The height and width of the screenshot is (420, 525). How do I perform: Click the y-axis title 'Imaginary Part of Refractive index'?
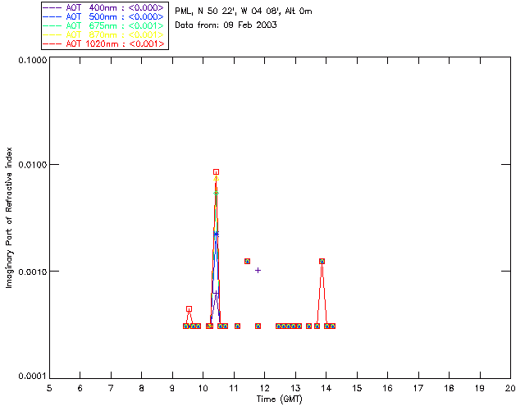pos(9,217)
